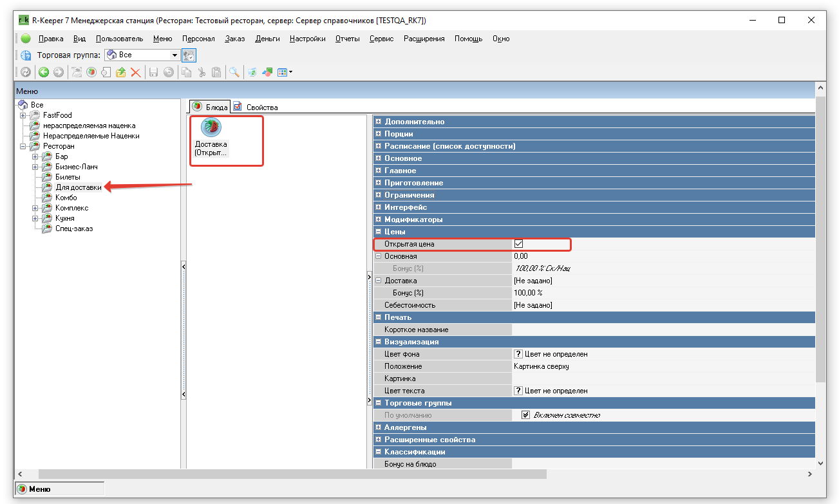Image resolution: width=839 pixels, height=504 pixels.
Task: Click the colored shapes icon in toolbar
Action: tap(267, 73)
